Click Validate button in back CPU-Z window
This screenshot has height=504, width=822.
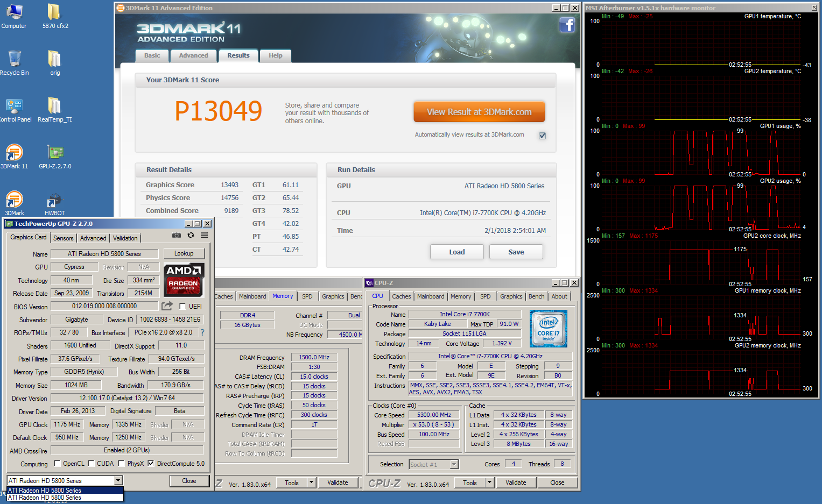[338, 482]
